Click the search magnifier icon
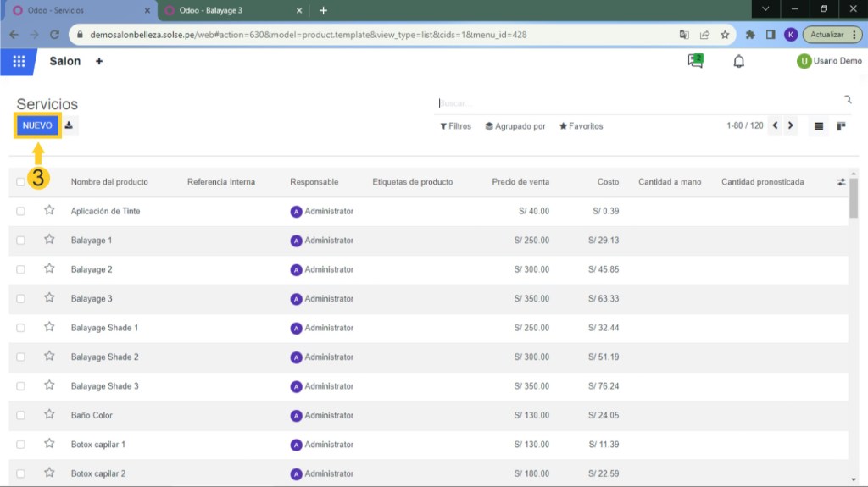868x487 pixels. 847,101
